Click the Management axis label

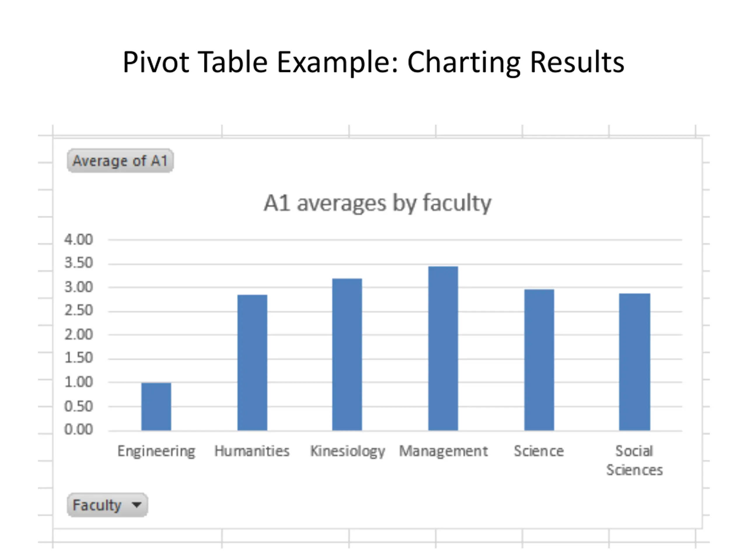(x=444, y=451)
